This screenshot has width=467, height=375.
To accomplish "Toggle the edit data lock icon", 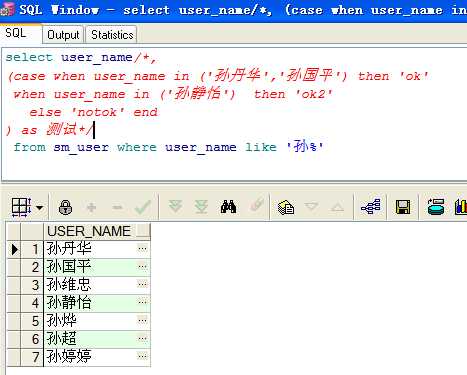I will (x=65, y=207).
